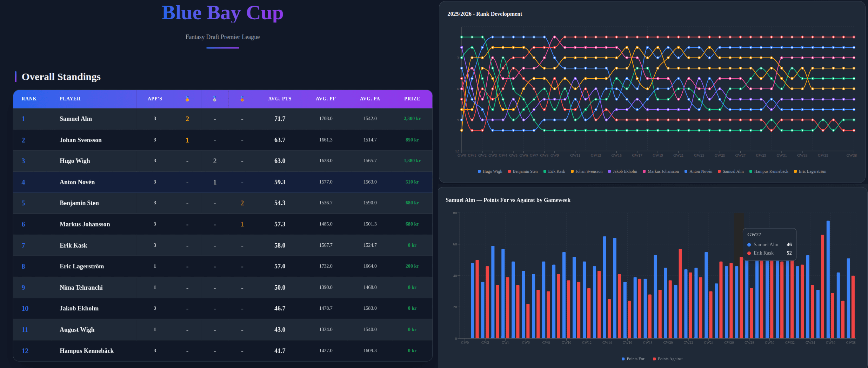Toggle Benjamin Sten series in rank legend

click(523, 171)
